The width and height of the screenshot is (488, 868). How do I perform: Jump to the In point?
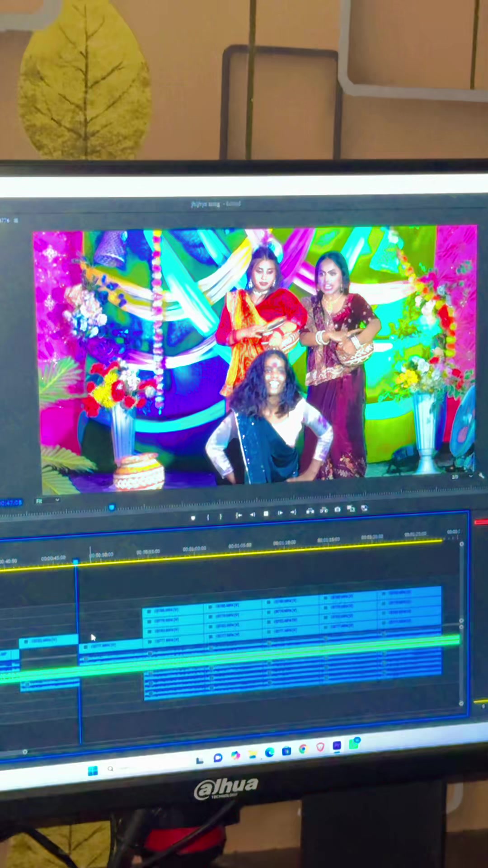tap(239, 515)
